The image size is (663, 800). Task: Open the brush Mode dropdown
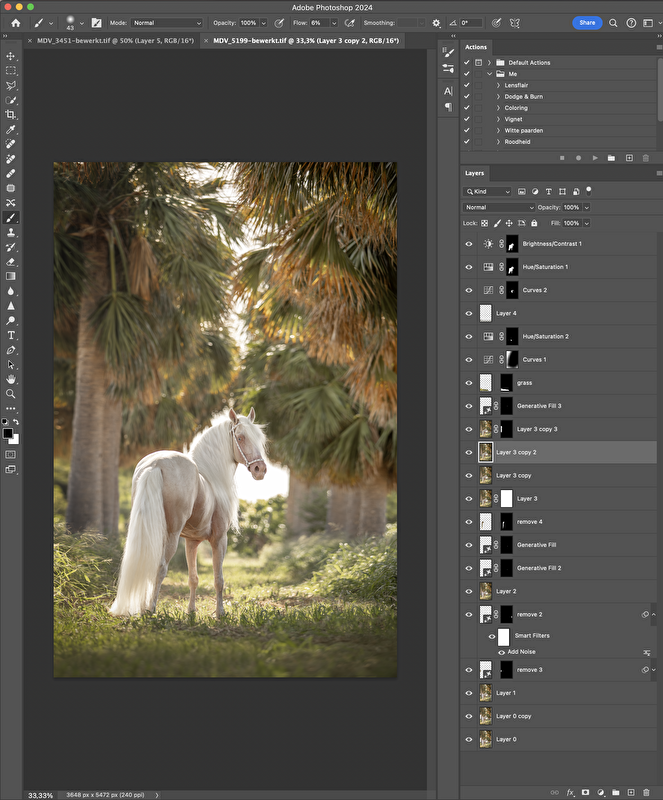[167, 22]
